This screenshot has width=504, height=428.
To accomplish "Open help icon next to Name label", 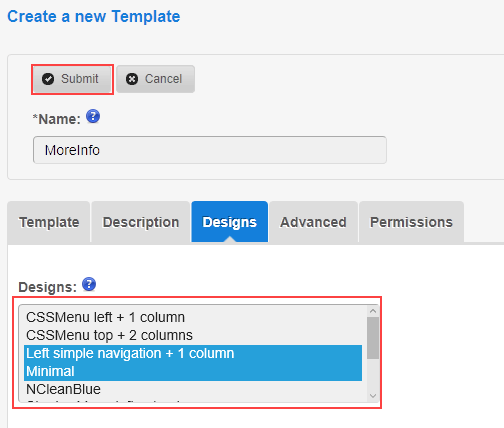I will click(x=93, y=116).
